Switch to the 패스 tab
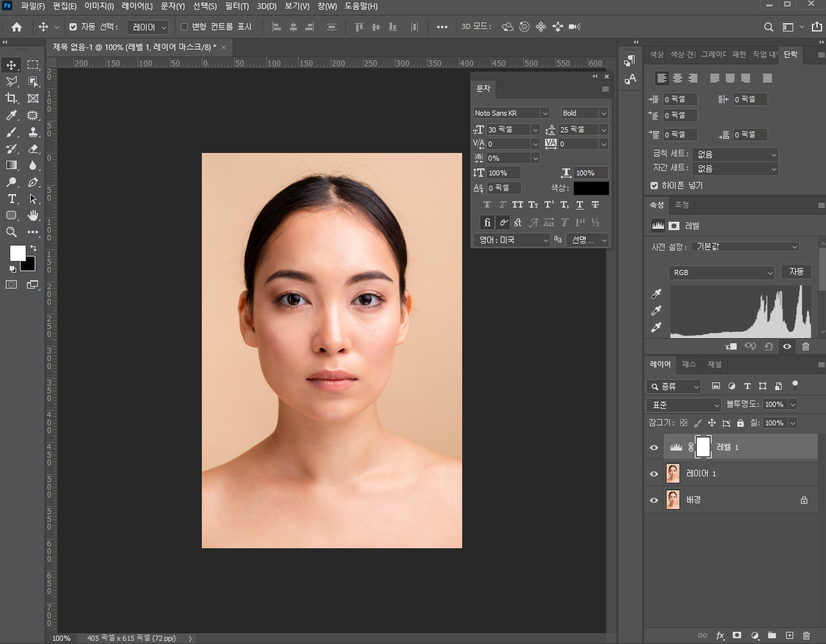The width and height of the screenshot is (826, 644). coord(689,364)
